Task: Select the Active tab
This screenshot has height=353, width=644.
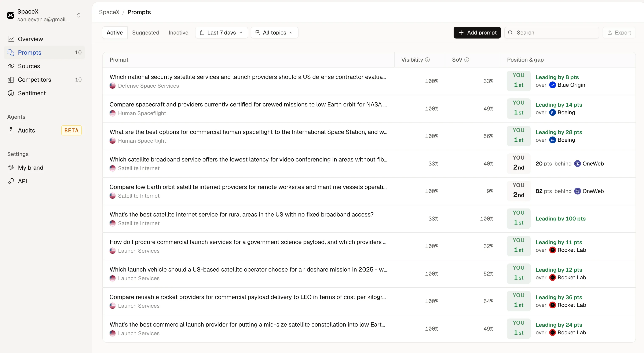Action: click(115, 33)
